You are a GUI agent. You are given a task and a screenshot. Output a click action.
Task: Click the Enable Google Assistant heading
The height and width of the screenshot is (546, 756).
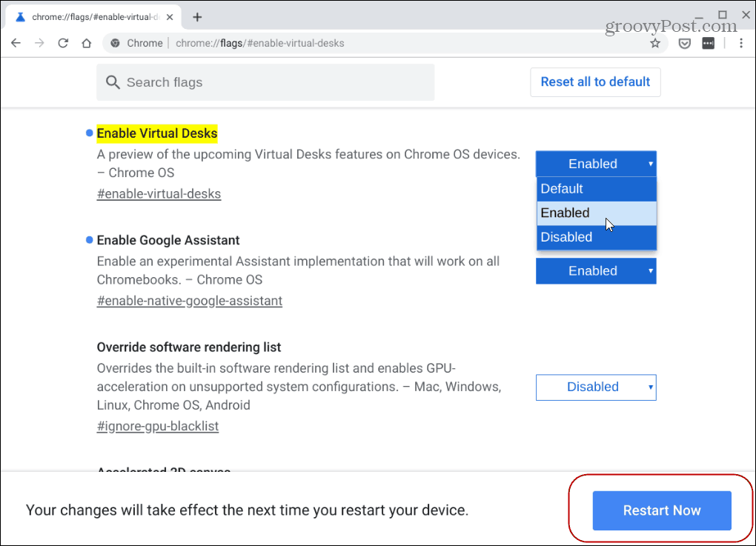pyautogui.click(x=168, y=240)
